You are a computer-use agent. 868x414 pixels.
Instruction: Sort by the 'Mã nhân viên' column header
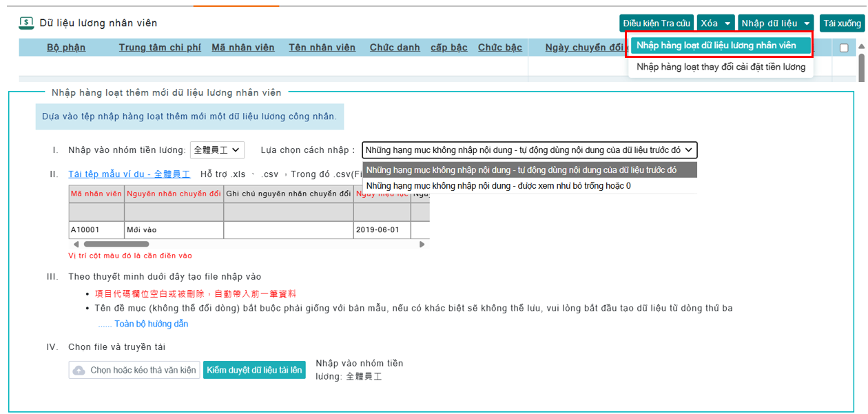pyautogui.click(x=242, y=48)
